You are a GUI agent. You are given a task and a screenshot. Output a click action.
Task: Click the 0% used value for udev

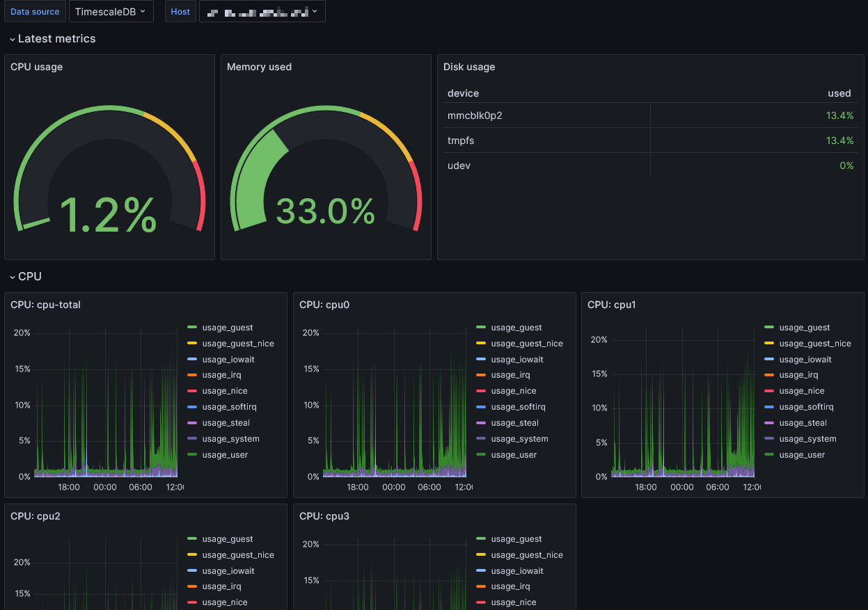[846, 166]
